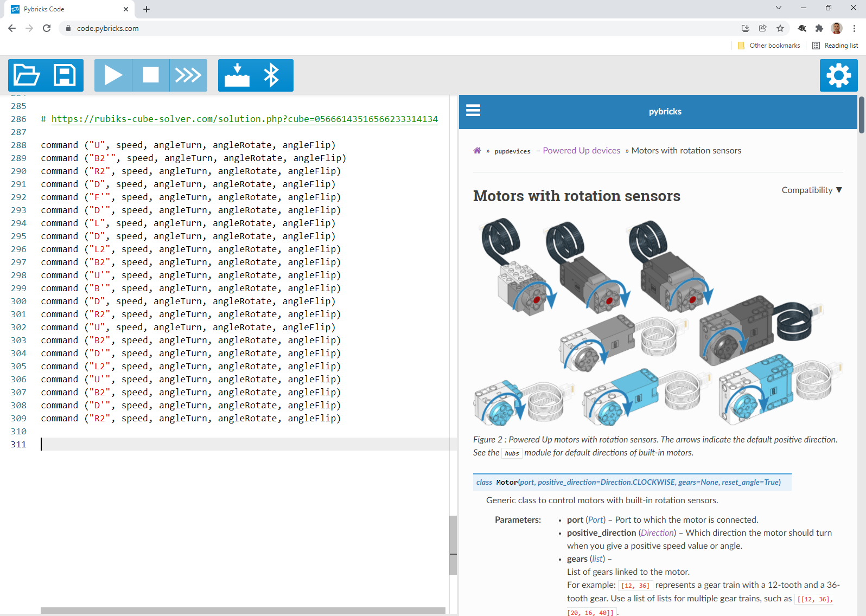Click the pupdevices breadcrumb text

point(512,151)
